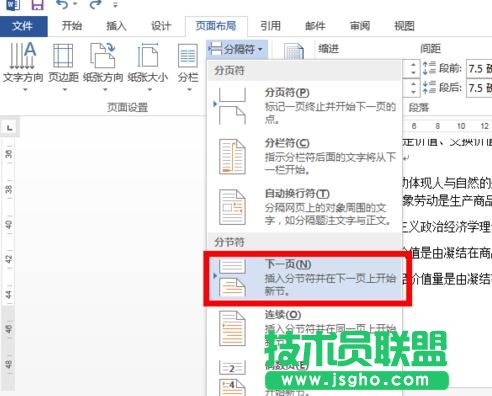This screenshot has width=492, height=396.
Task: Switch to the 审阅 tab
Action: point(360,26)
